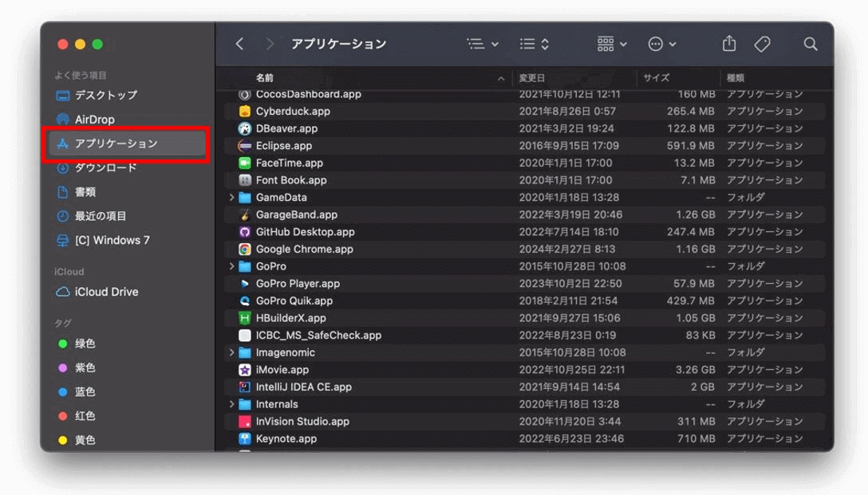Select 書類 in the sidebar
This screenshot has height=495, width=868.
tap(127, 192)
